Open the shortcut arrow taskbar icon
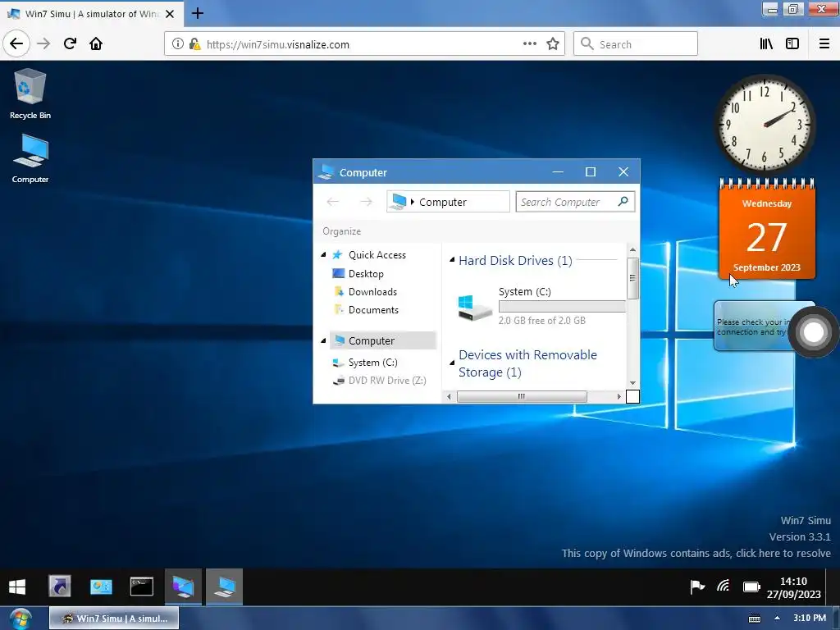840x630 pixels. click(x=59, y=587)
